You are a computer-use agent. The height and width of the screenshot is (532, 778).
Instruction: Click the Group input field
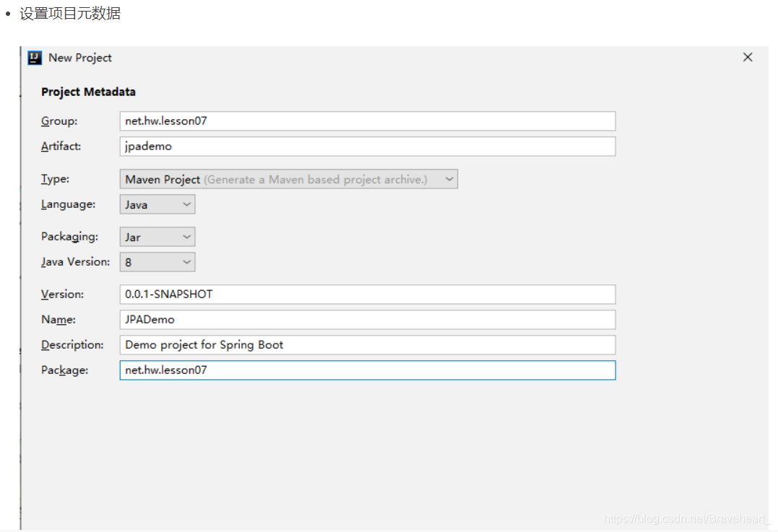(367, 121)
